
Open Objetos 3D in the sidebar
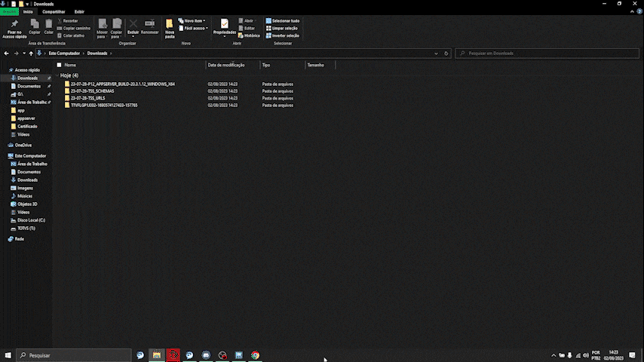(x=27, y=204)
